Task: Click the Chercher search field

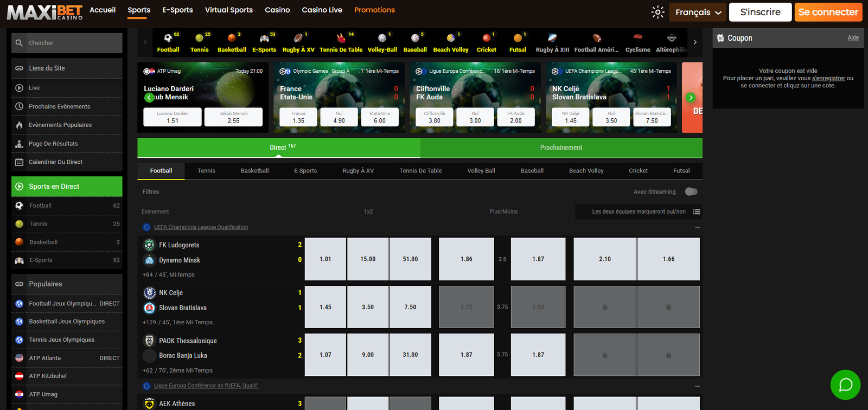Action: click(x=67, y=43)
